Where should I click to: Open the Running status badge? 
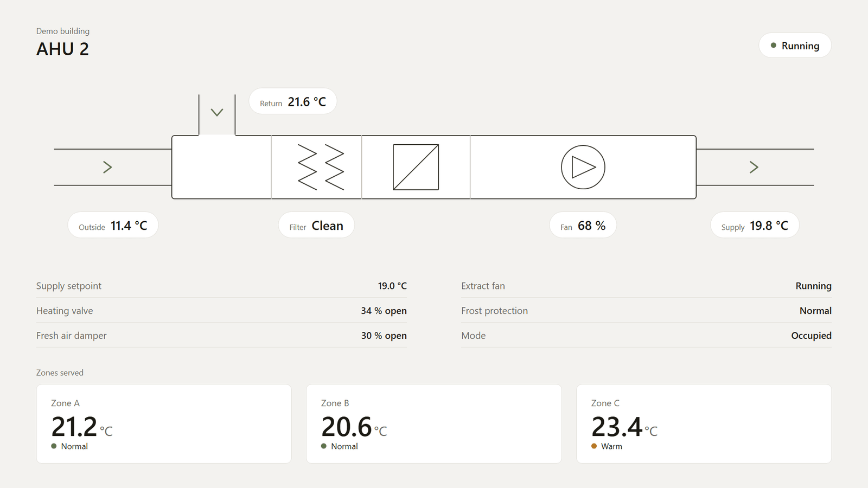click(795, 46)
